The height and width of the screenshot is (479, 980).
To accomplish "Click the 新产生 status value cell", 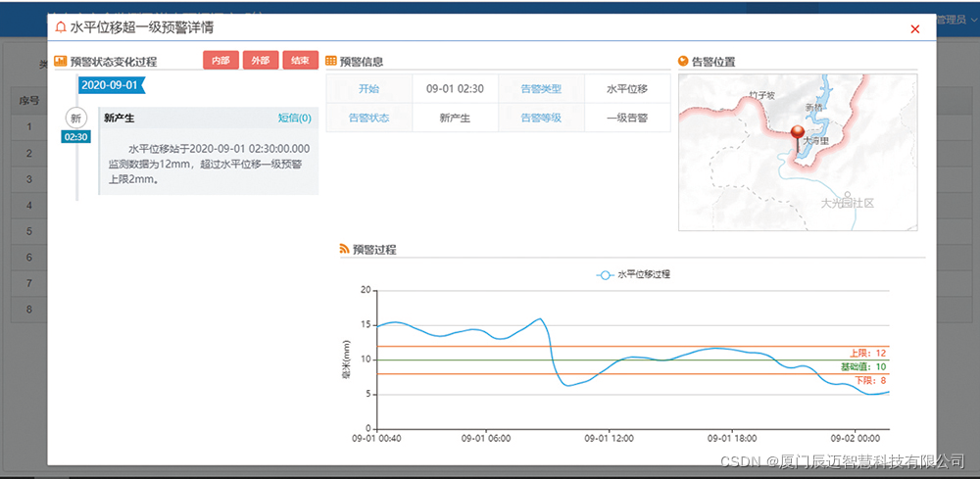I will pos(455,118).
